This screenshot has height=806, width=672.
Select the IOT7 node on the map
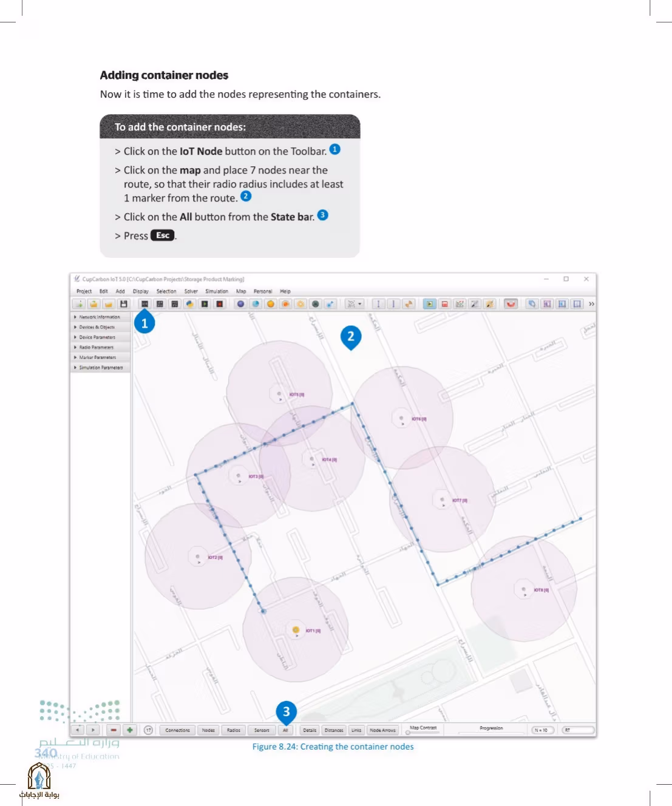pyautogui.click(x=442, y=500)
